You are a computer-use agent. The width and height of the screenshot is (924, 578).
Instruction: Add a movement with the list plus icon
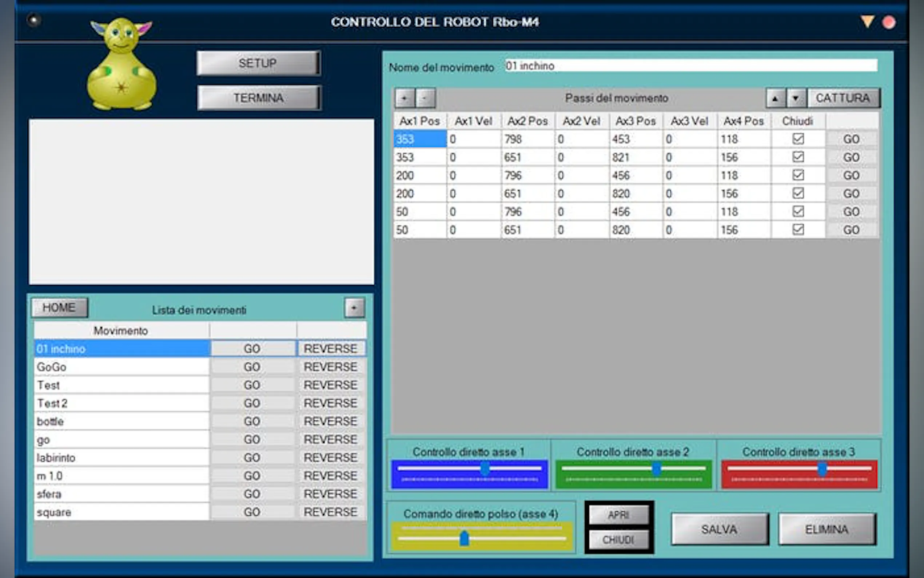[x=354, y=308]
